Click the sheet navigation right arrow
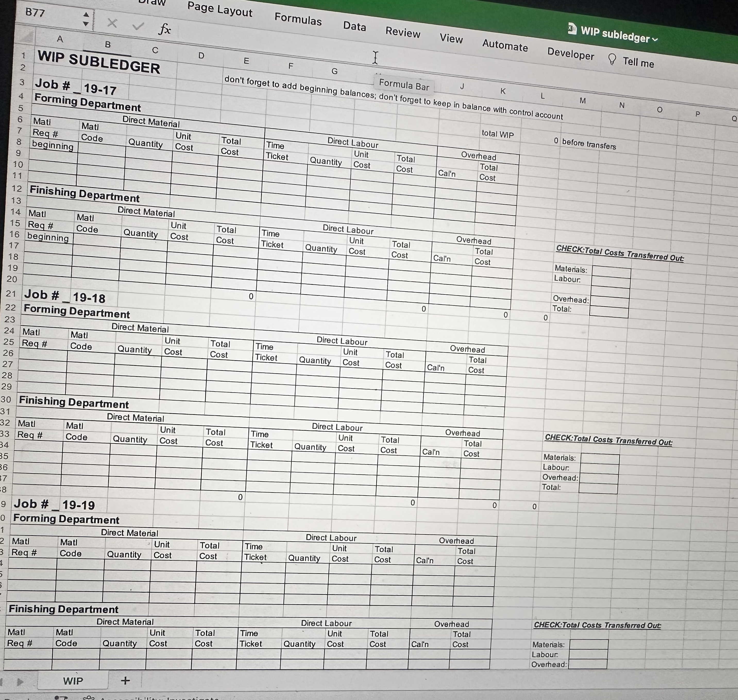Screen dimensions: 738x700 coord(21,681)
